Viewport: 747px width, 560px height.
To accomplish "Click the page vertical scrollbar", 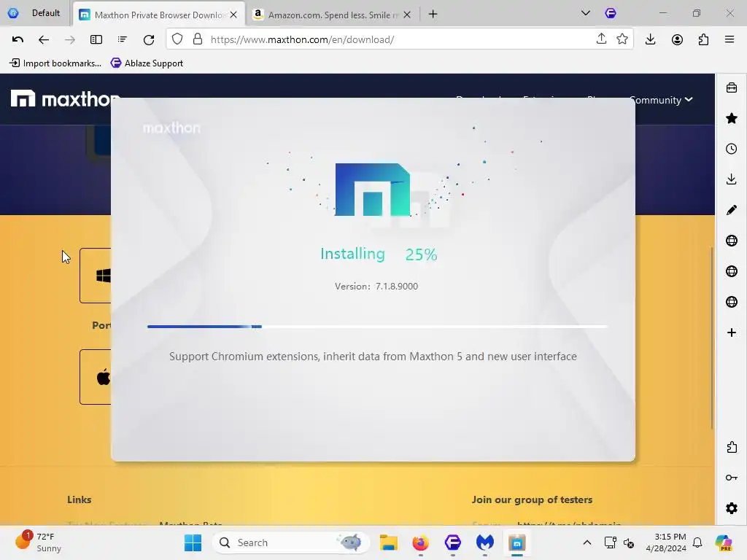I will click(712, 338).
